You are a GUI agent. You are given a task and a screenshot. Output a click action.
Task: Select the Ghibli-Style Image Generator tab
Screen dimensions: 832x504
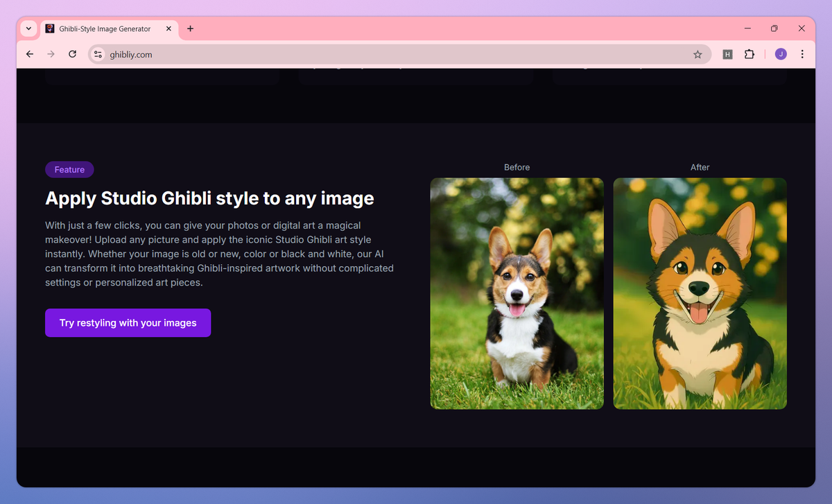pyautogui.click(x=109, y=28)
